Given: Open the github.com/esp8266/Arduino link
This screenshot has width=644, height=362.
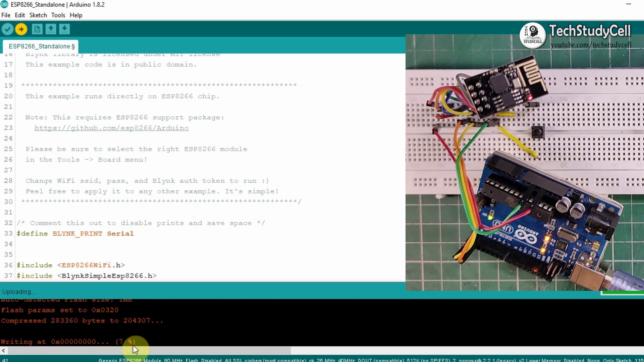Looking at the screenshot, I should [111, 128].
